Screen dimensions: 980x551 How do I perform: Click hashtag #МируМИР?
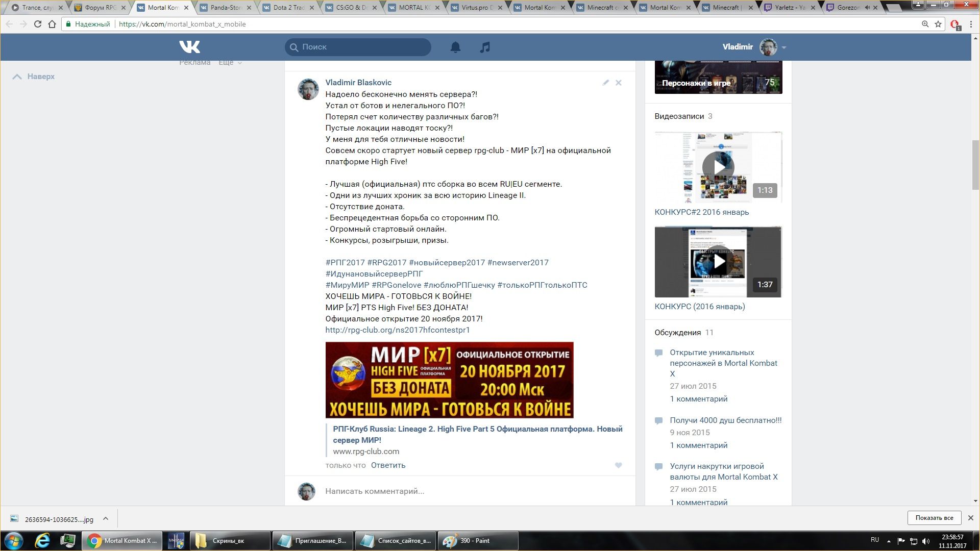click(347, 285)
